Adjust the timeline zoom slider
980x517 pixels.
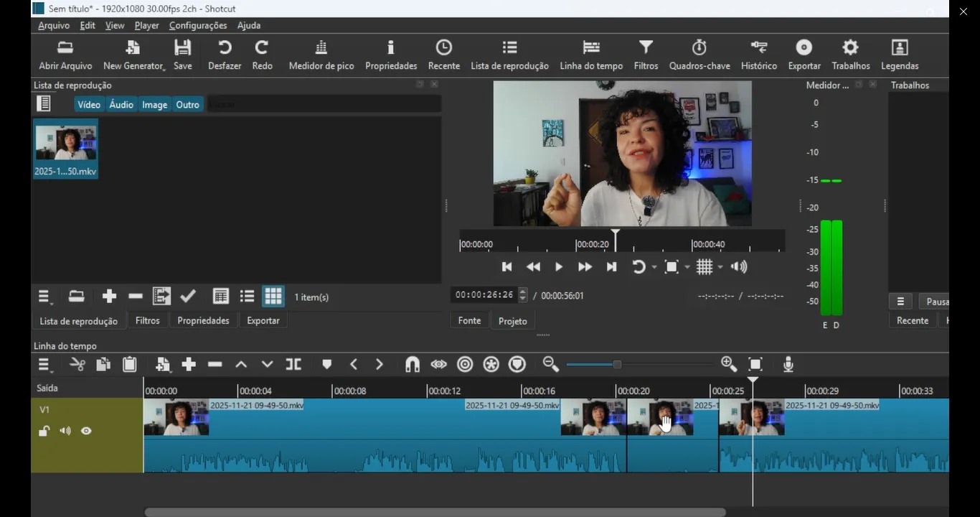point(617,364)
